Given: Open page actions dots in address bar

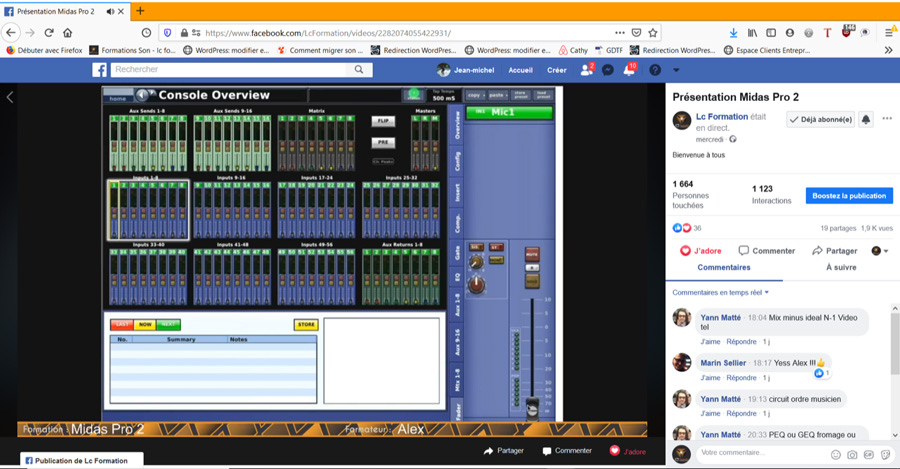Looking at the screenshot, I should tap(619, 33).
